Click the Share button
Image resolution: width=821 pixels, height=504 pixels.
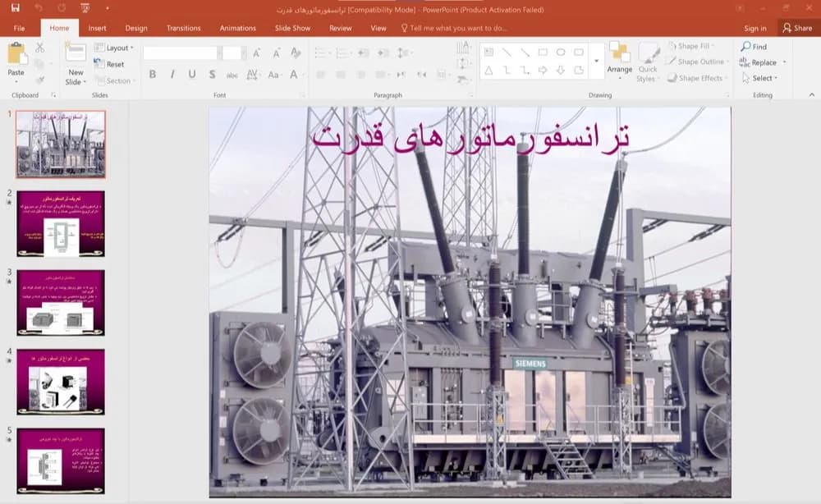click(797, 28)
